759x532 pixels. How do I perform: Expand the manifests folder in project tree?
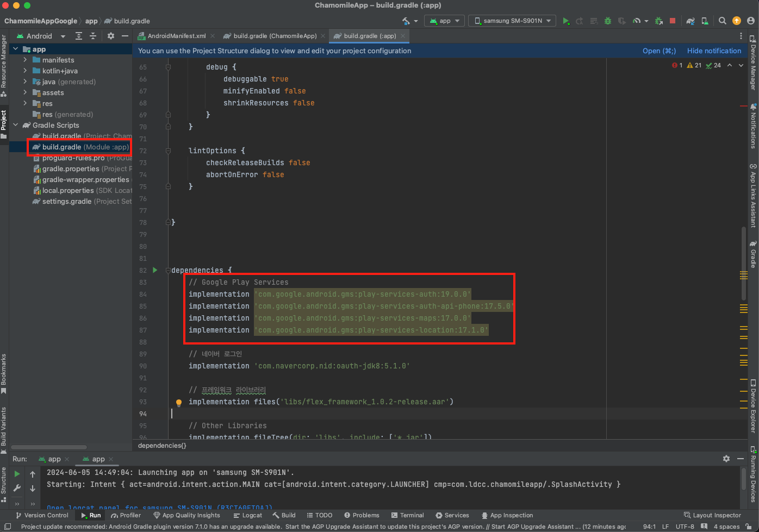(x=25, y=60)
